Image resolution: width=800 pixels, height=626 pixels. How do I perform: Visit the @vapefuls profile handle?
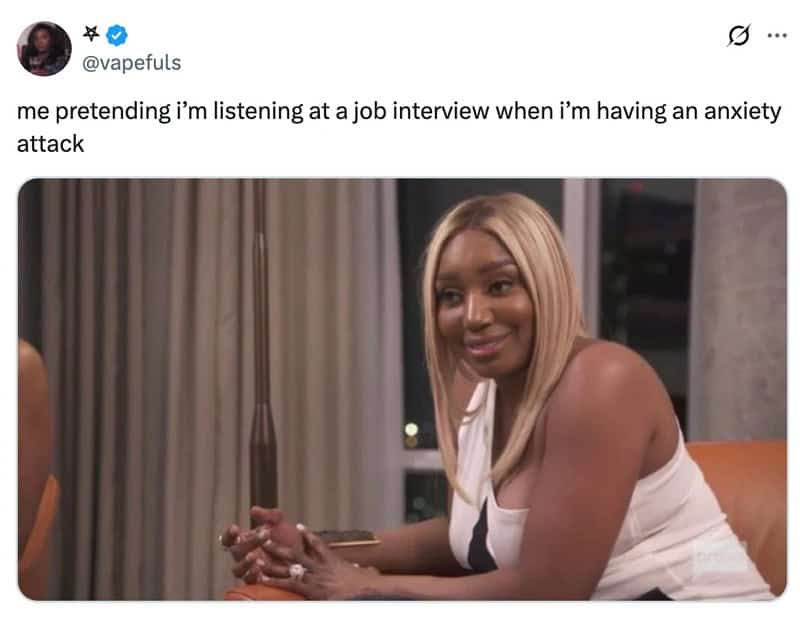click(x=131, y=63)
